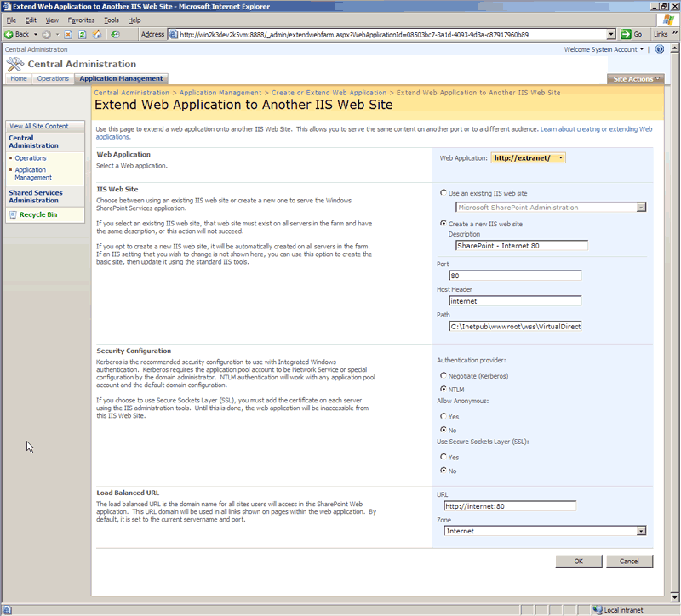Click the Windows flag logo in toolbar
681x616 pixels.
[668, 20]
